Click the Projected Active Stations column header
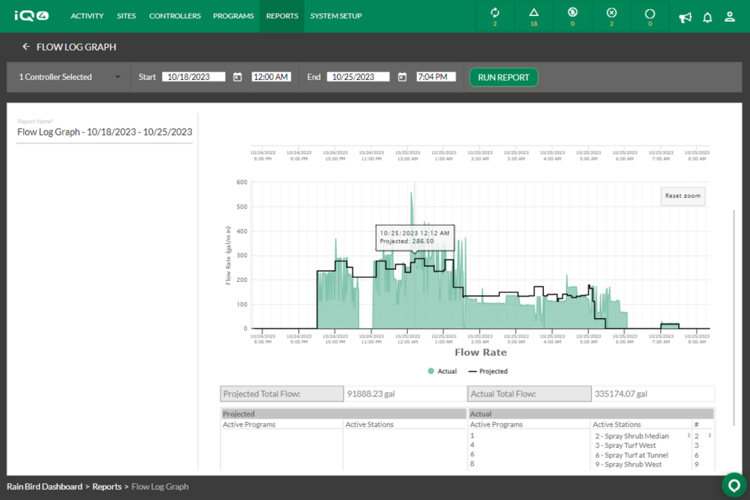 point(369,424)
